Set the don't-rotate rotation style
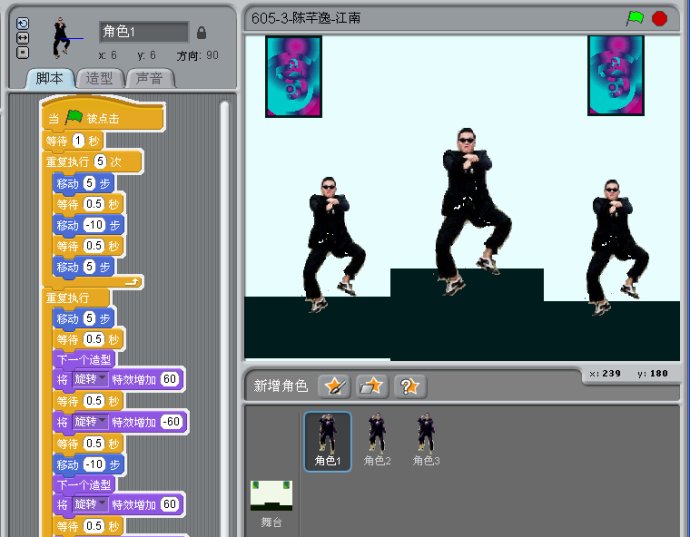Viewport: 690px width, 537px height. click(23, 52)
